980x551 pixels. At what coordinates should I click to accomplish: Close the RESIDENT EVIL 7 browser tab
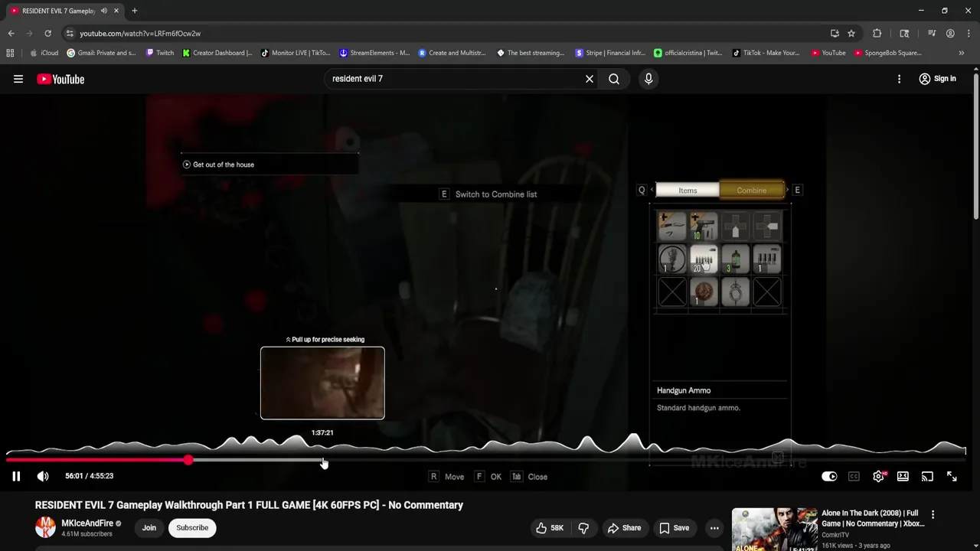[x=116, y=11]
